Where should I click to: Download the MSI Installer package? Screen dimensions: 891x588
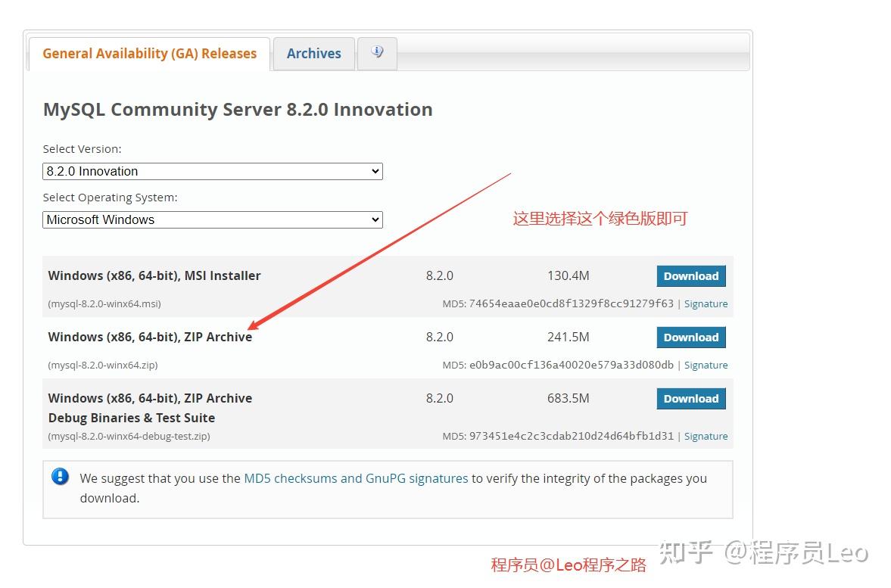click(690, 275)
